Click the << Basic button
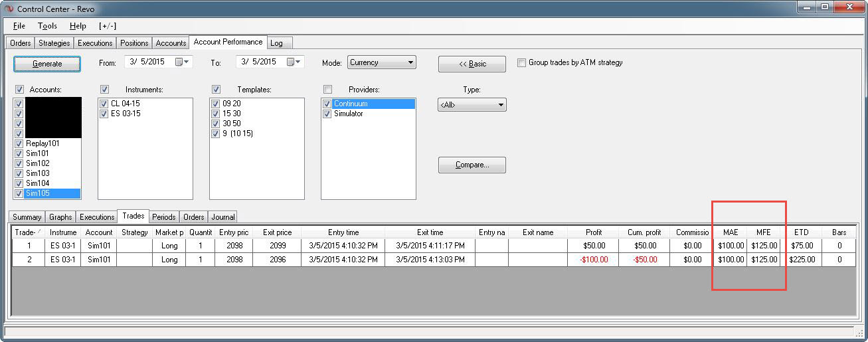 coord(472,64)
